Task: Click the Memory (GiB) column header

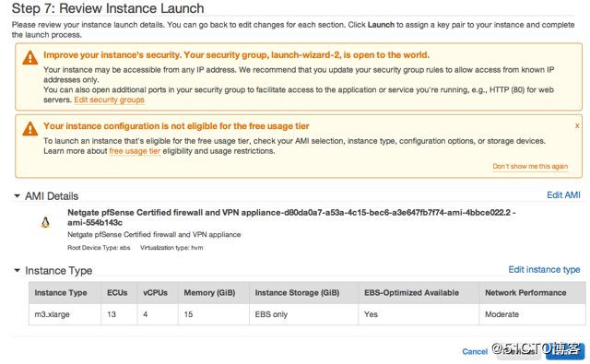Action: [x=214, y=292]
